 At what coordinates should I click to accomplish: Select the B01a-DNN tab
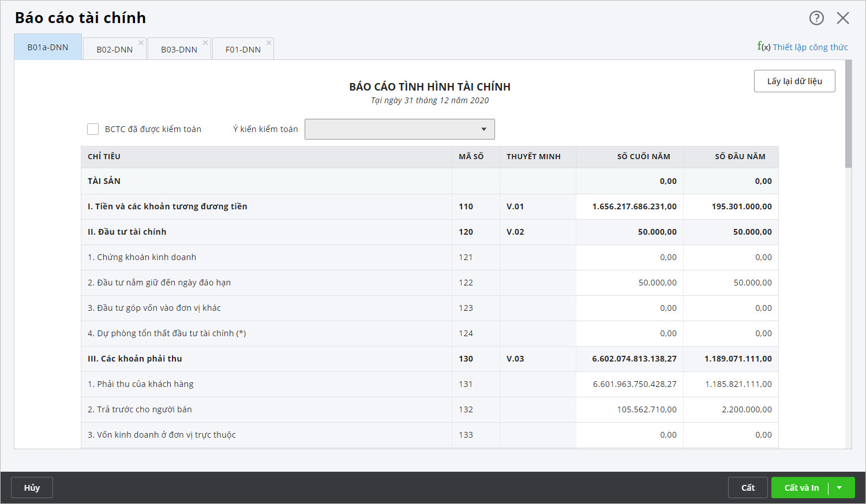(48, 47)
